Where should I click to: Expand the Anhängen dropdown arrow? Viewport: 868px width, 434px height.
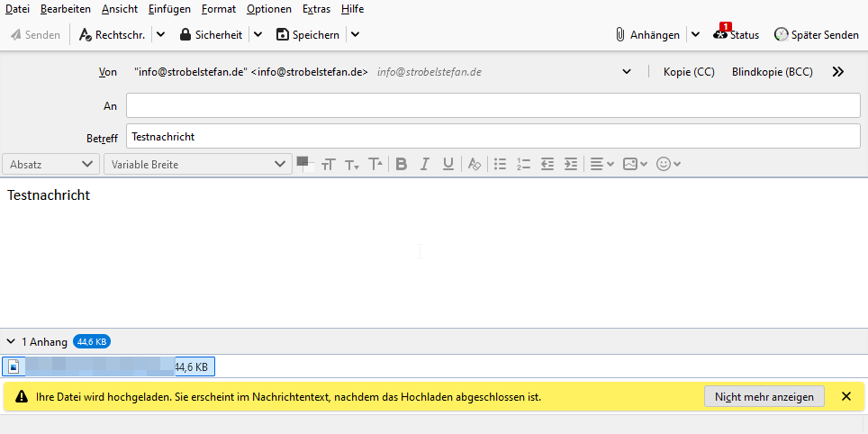pos(695,35)
